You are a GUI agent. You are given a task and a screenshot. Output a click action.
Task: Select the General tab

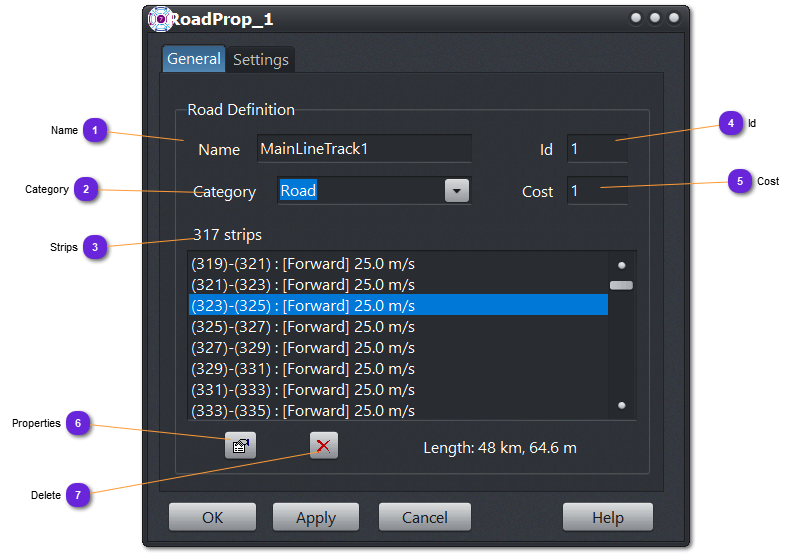(194, 59)
